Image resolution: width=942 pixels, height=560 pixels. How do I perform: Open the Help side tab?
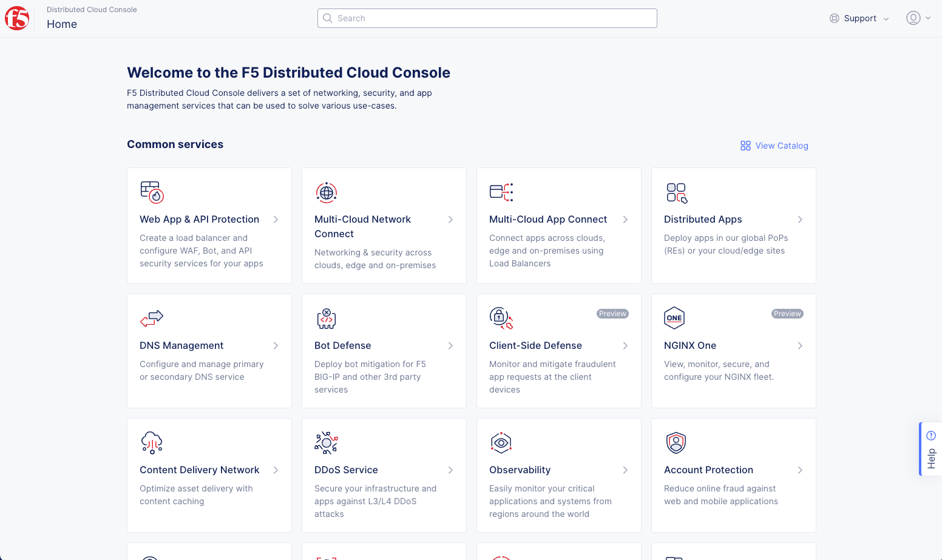tap(931, 449)
